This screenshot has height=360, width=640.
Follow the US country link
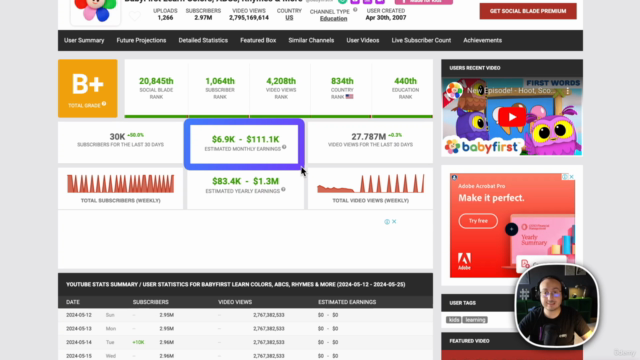pos(289,18)
